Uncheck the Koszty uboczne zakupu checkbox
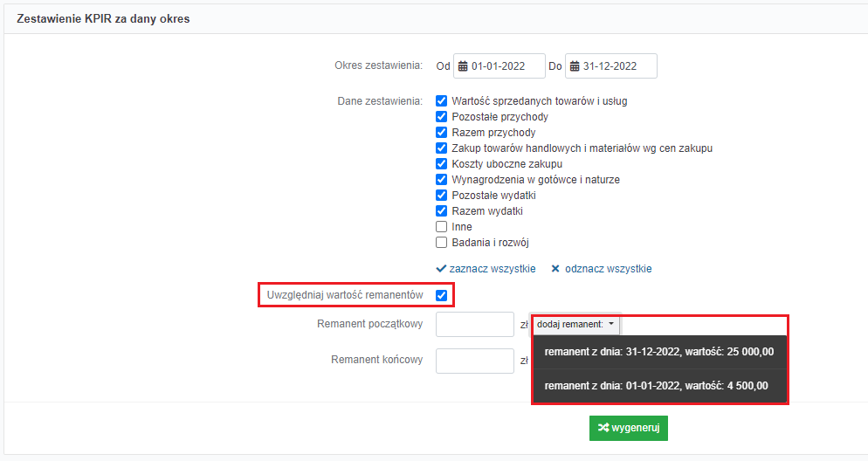The image size is (868, 461). (x=441, y=164)
